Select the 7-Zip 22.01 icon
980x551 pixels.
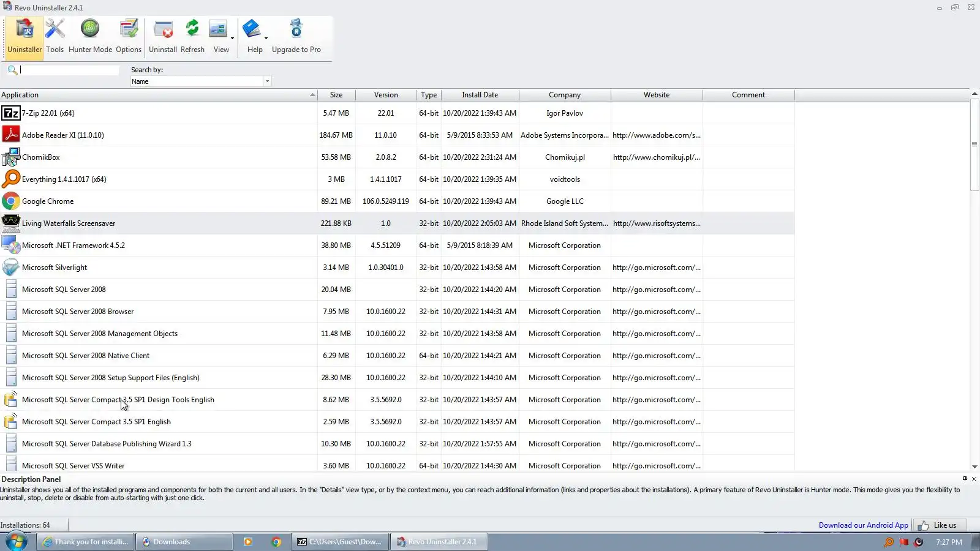pyautogui.click(x=10, y=113)
